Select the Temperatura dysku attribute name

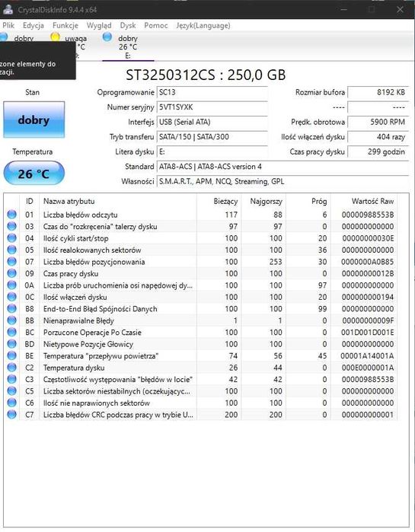(74, 368)
